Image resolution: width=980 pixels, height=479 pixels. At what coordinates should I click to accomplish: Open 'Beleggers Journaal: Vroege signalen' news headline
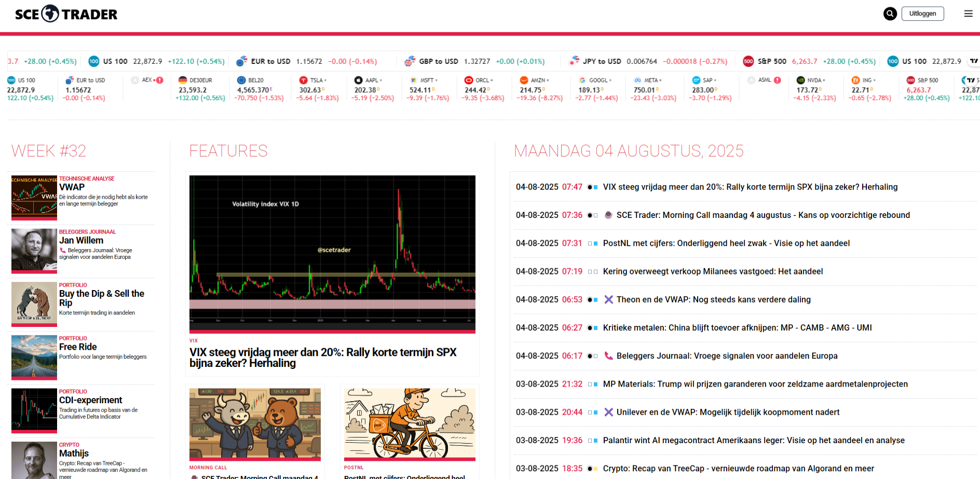pyautogui.click(x=727, y=356)
